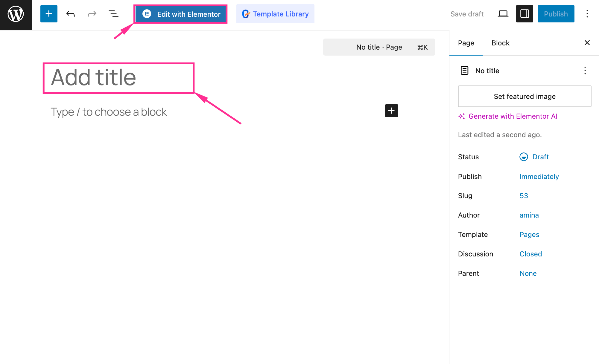This screenshot has height=364, width=599.
Task: Switch to the Block tab
Action: coord(500,43)
